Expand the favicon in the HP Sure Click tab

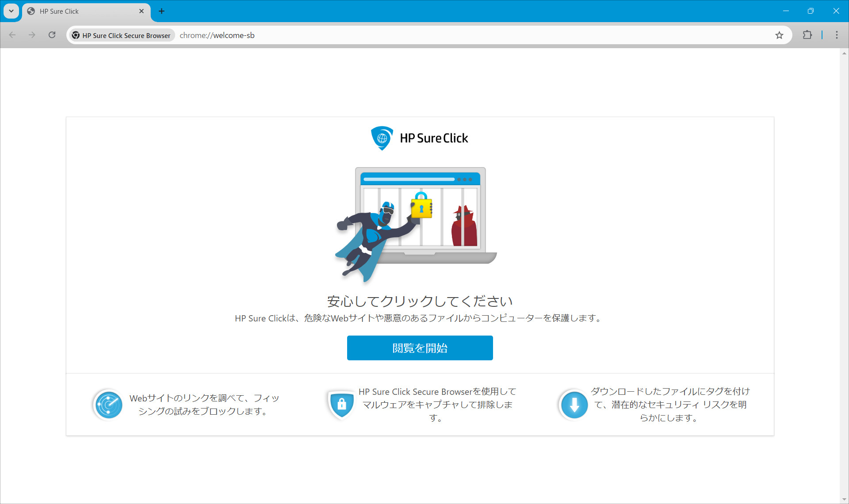(x=31, y=11)
